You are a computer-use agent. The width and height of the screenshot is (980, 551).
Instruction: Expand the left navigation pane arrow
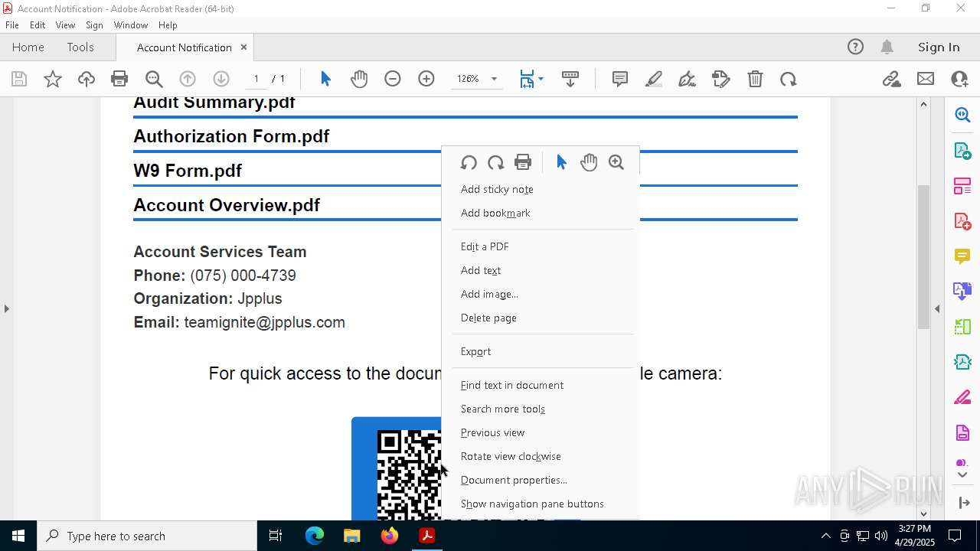point(6,308)
